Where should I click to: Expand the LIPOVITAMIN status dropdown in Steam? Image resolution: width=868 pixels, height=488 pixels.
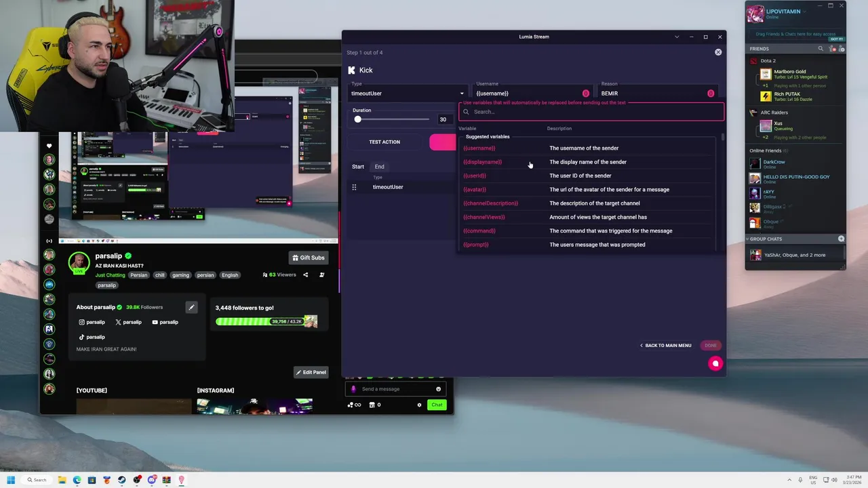[804, 12]
